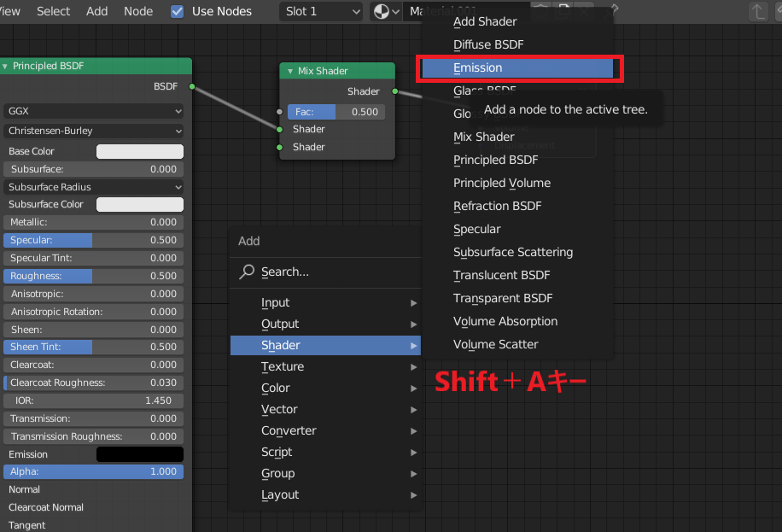Click the Search field in Add menu
Screen dimensions: 782x532
(x=325, y=272)
